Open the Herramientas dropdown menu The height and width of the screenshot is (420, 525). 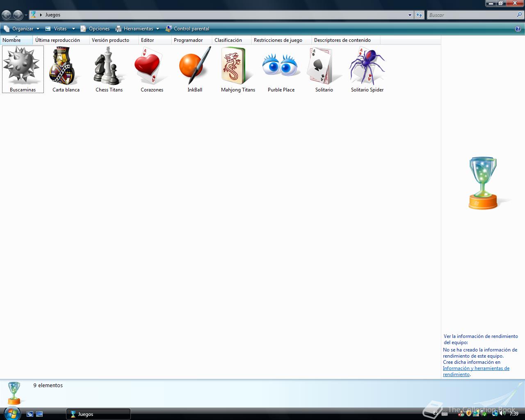(x=137, y=29)
